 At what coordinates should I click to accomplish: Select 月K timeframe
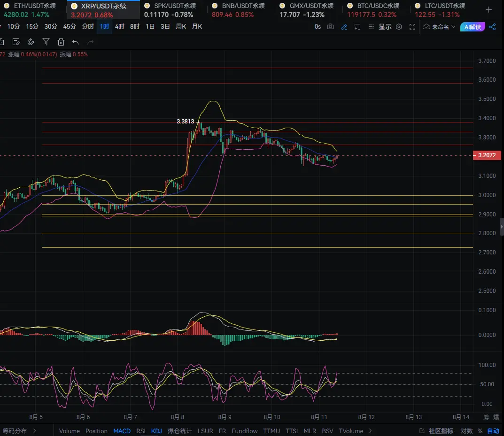click(197, 27)
